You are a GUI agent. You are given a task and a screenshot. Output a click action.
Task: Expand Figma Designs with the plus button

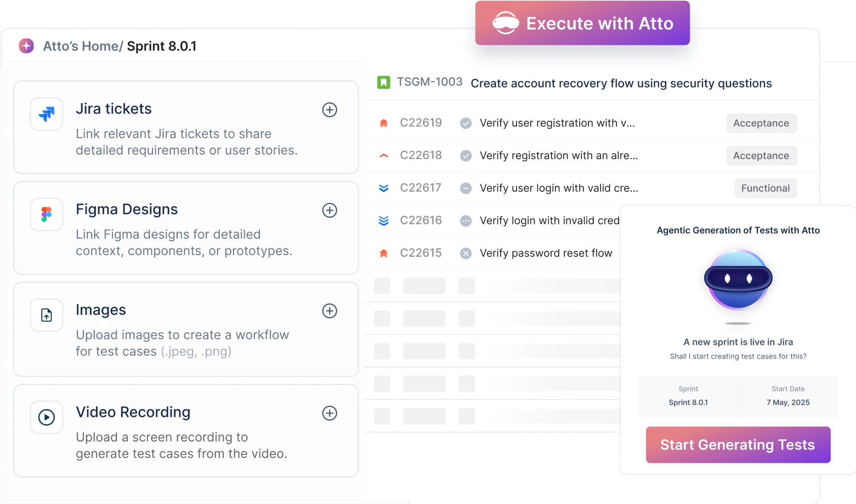tap(329, 210)
